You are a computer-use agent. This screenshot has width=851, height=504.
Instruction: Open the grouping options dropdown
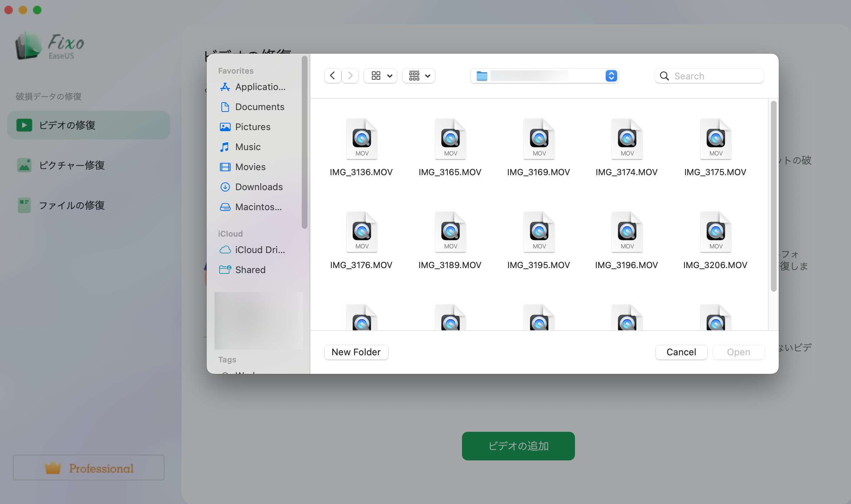419,76
